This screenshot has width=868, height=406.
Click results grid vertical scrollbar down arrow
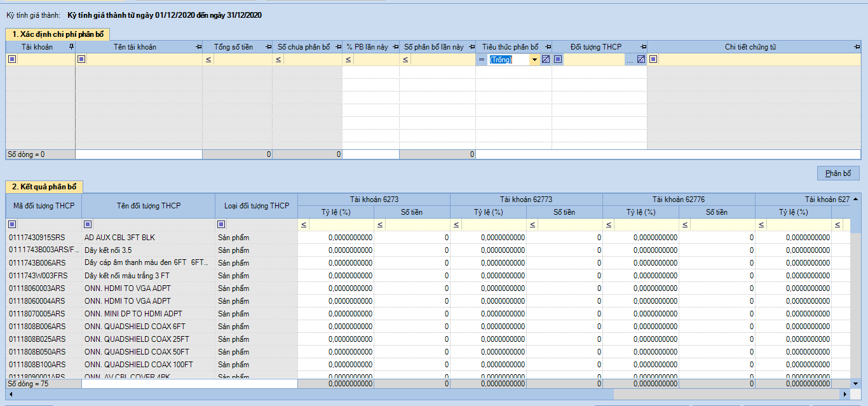pyautogui.click(x=855, y=384)
